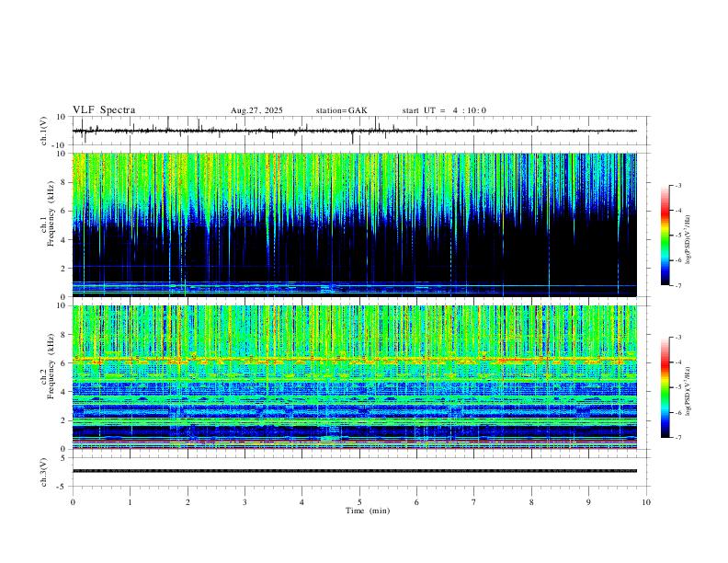Click the "-3" label on upper colorbar
The width and height of the screenshot is (728, 563).
click(677, 185)
